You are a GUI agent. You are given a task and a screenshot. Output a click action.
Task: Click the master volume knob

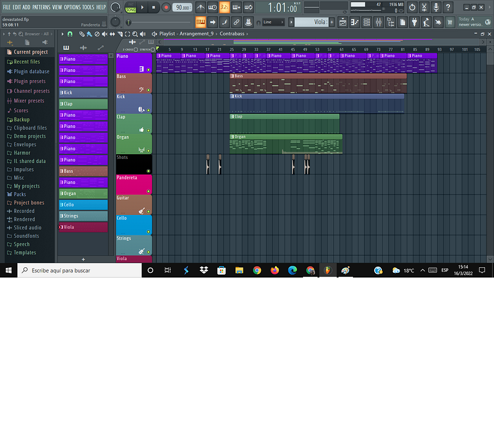pos(116,7)
